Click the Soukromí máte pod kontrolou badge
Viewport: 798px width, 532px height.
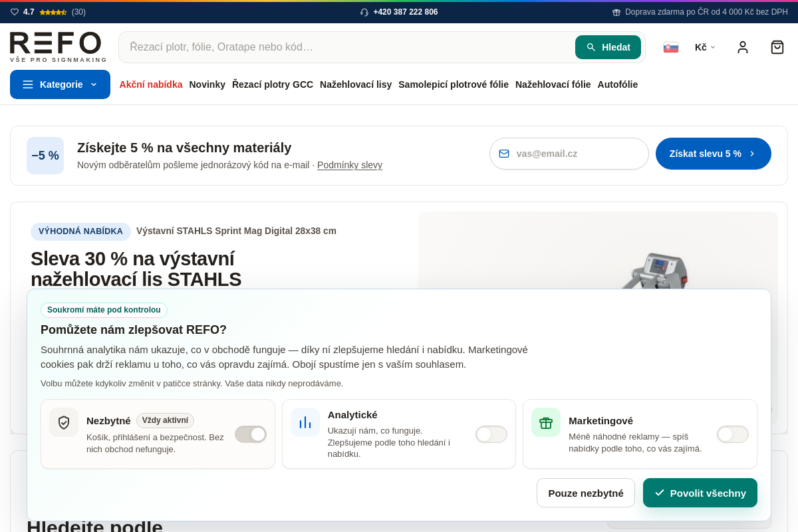pos(104,310)
